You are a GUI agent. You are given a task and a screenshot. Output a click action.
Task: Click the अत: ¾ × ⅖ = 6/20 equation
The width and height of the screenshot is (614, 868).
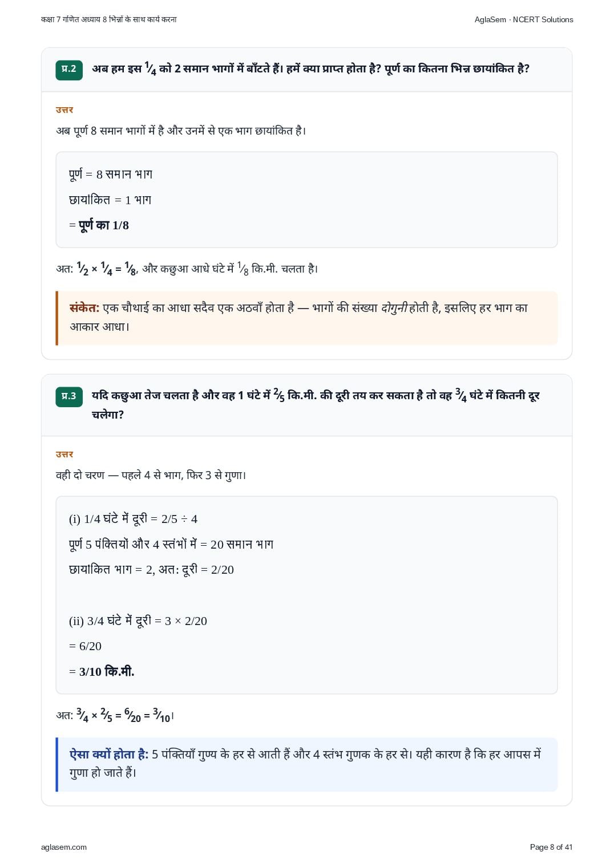click(115, 716)
